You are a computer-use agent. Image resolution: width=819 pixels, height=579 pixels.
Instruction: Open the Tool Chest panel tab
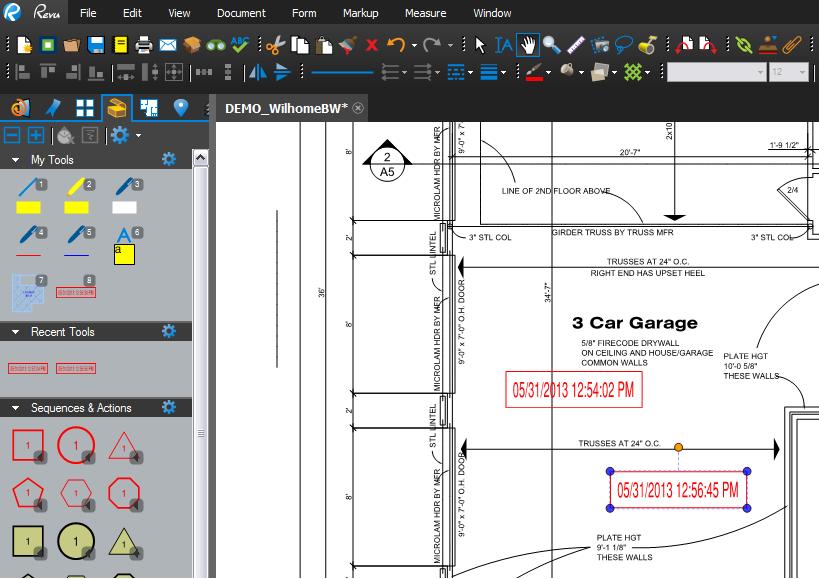[x=117, y=108]
